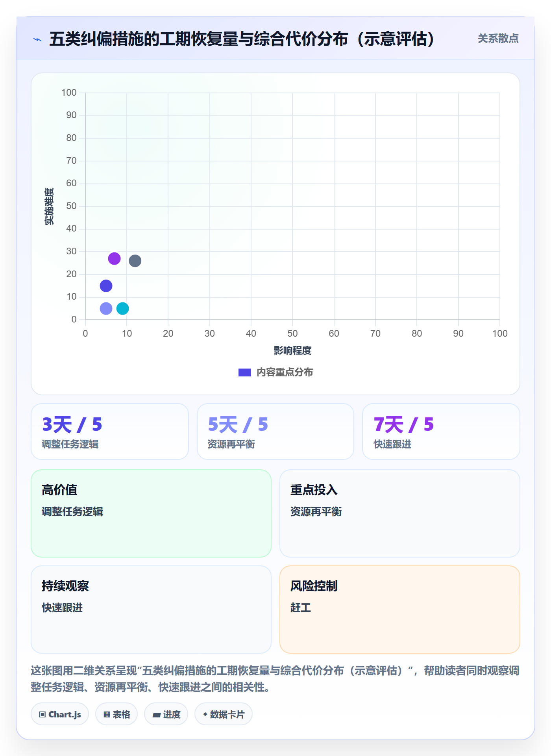Select the dark indigo scatter point

coord(106,286)
